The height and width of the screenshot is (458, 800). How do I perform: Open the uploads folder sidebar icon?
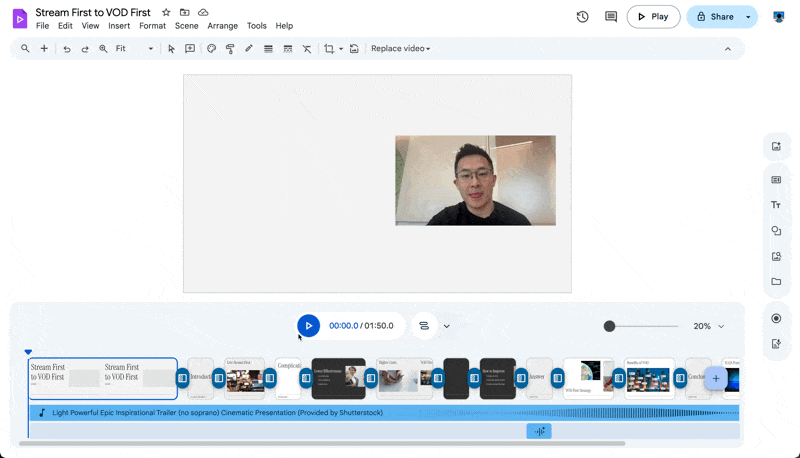(x=776, y=282)
